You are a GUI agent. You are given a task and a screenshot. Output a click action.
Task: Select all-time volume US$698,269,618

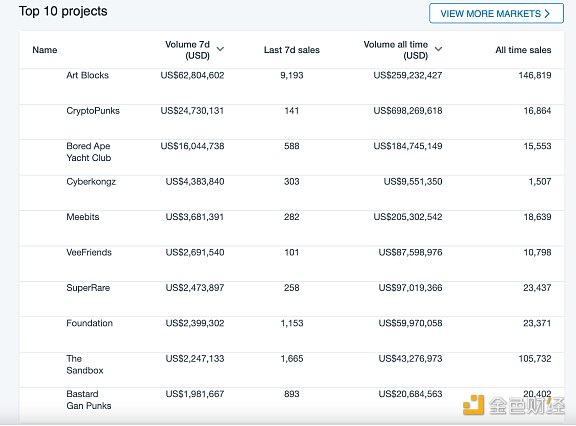click(408, 111)
